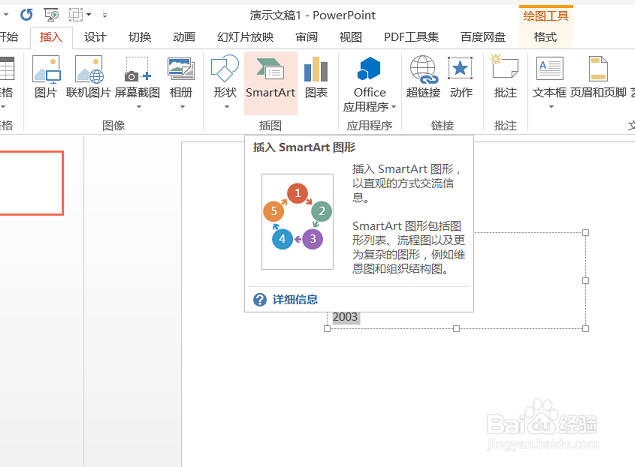Open 页眉和页脚 header and footer
This screenshot has width=635, height=467.
(598, 77)
